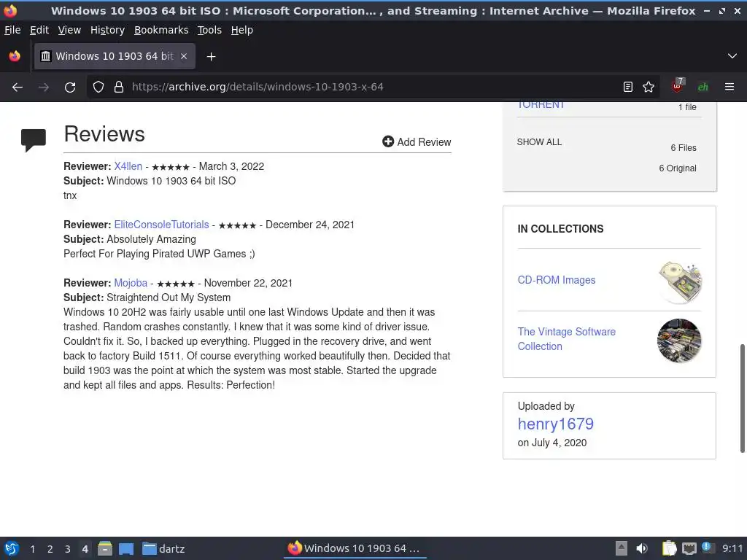Select the Windows 10 1903 64 bit tab

coord(115,56)
